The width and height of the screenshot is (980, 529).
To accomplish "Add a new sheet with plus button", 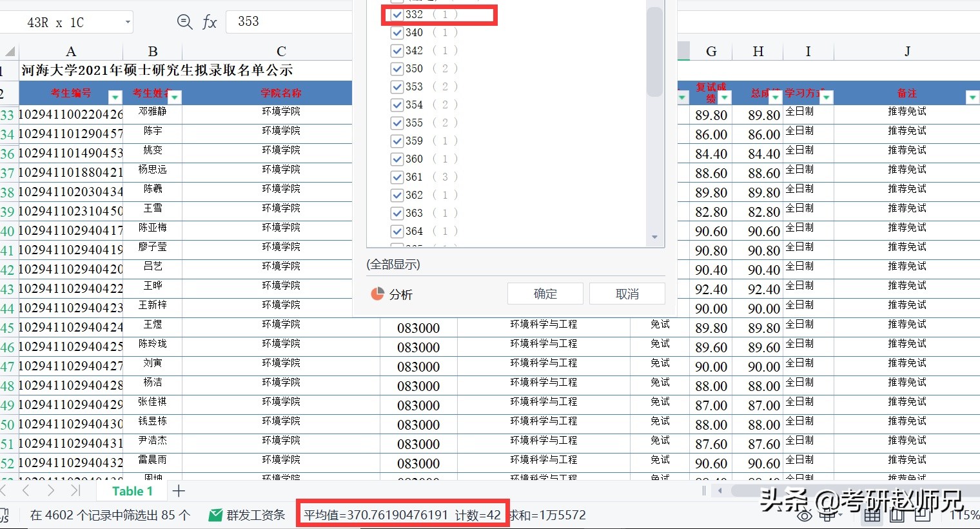I will click(x=179, y=490).
